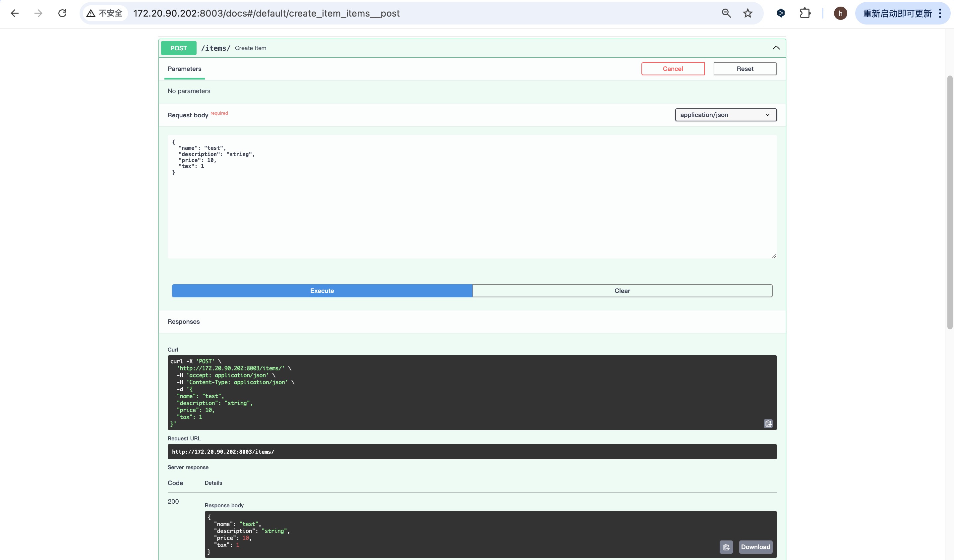The height and width of the screenshot is (560, 954).
Task: Reload the page with the refresh icon
Action: [62, 14]
